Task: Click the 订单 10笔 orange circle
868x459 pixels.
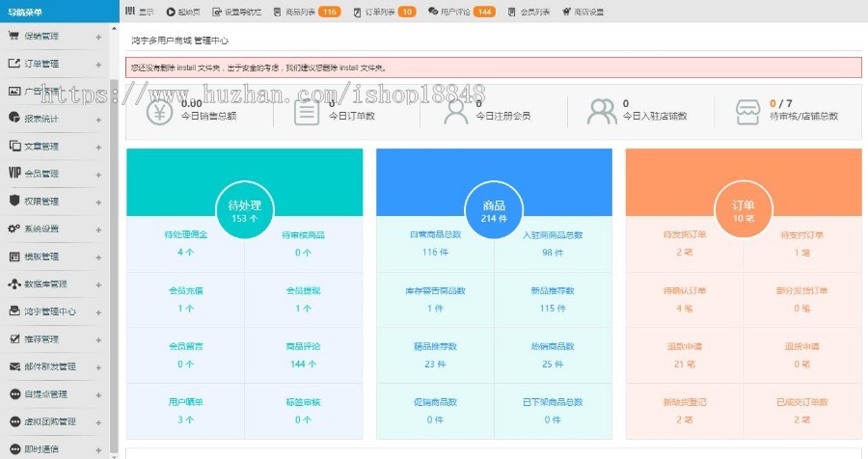Action: click(743, 210)
